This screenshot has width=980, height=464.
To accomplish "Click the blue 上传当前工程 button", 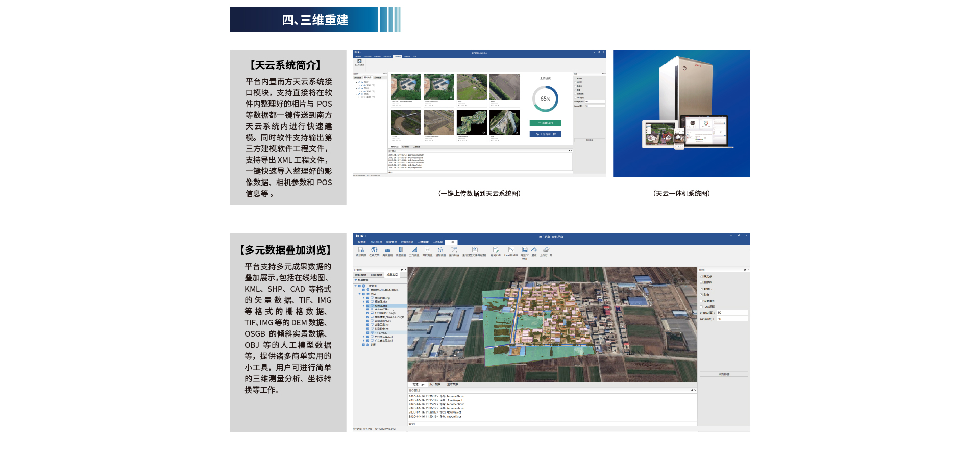I will click(545, 134).
